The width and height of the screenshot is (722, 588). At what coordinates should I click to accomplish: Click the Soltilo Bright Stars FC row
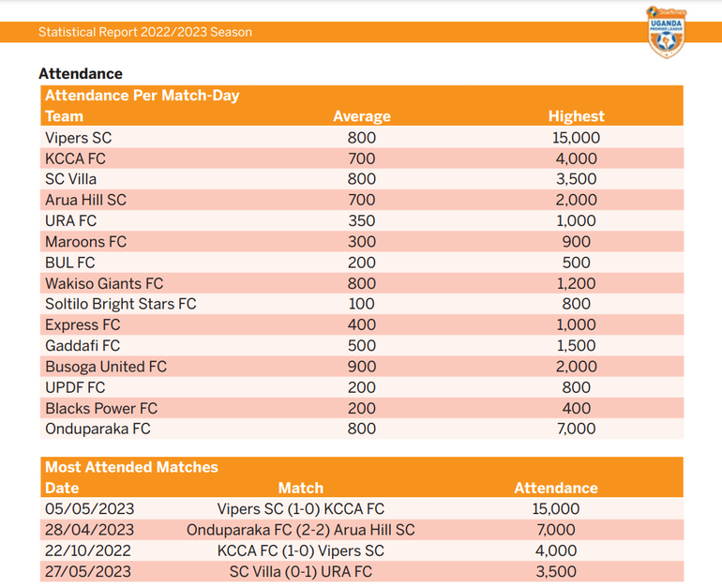pyautogui.click(x=120, y=304)
